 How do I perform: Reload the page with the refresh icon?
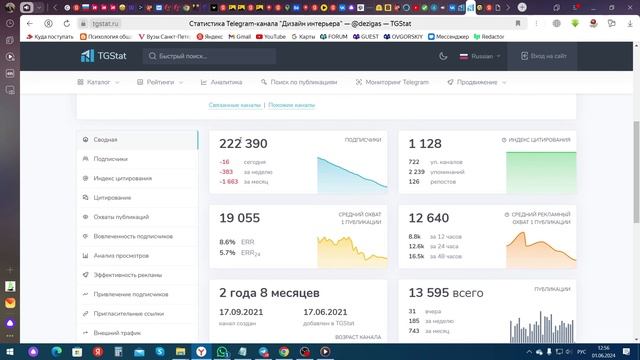[67, 24]
